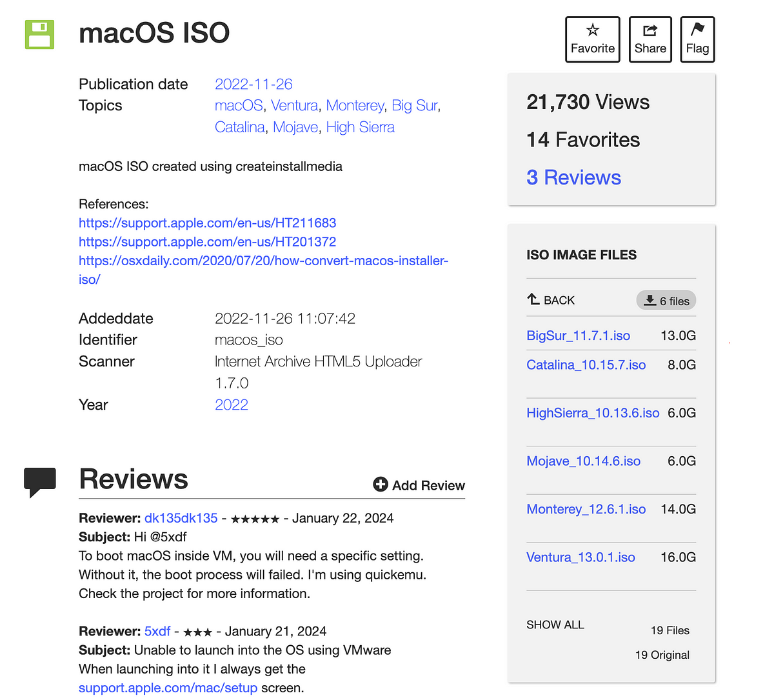Click the Favorite star button

[593, 39]
